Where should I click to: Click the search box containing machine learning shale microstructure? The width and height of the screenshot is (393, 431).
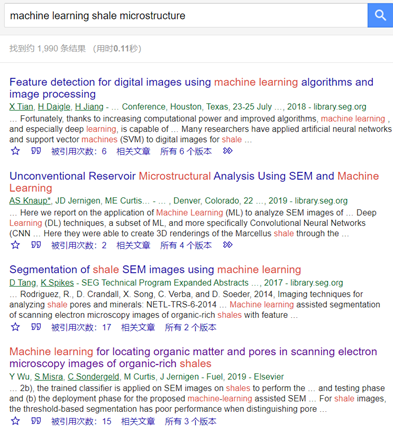(x=186, y=15)
